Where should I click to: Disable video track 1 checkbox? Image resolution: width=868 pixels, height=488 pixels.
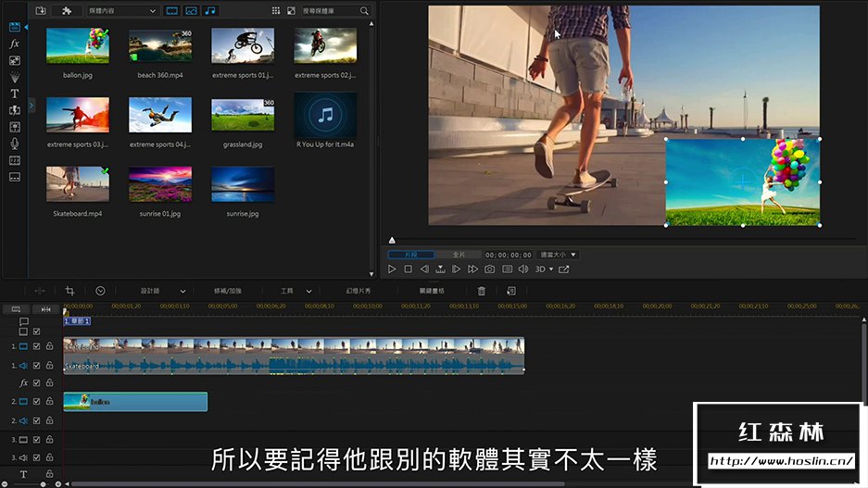pos(36,346)
